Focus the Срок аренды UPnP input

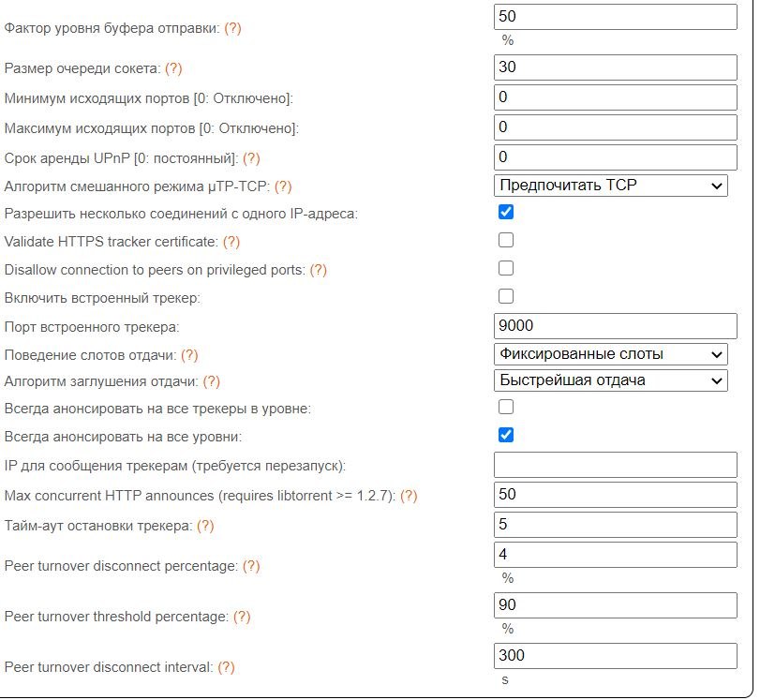(x=616, y=157)
